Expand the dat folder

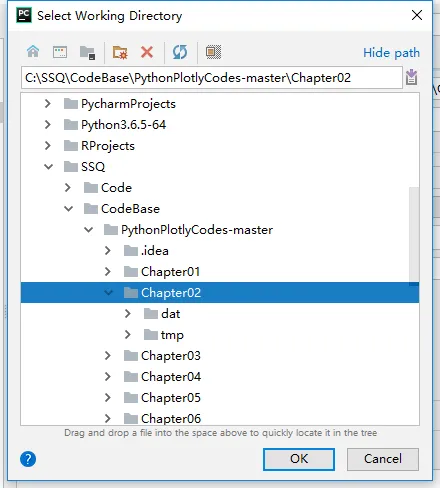point(128,314)
